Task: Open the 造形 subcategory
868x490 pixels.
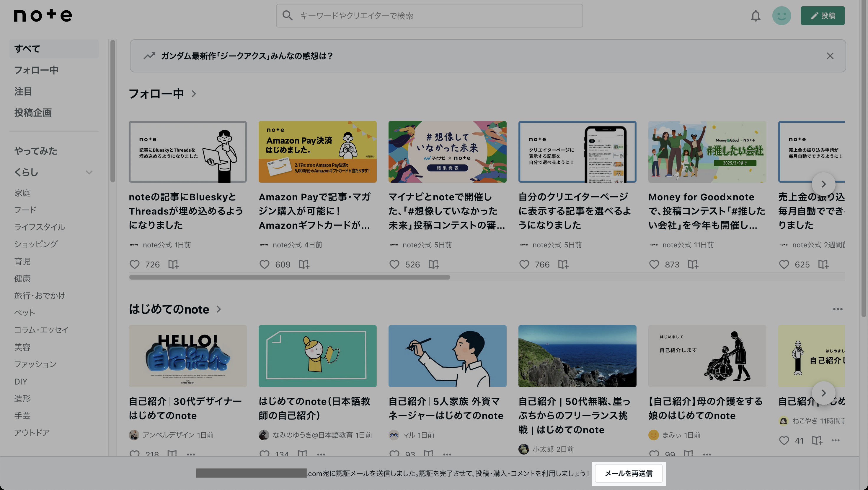Action: point(22,399)
